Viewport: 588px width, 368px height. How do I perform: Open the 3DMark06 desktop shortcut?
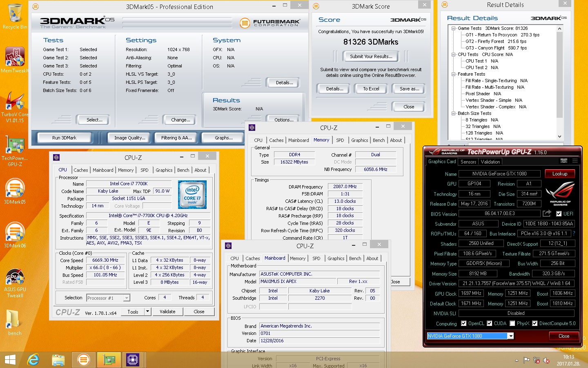pos(15,235)
